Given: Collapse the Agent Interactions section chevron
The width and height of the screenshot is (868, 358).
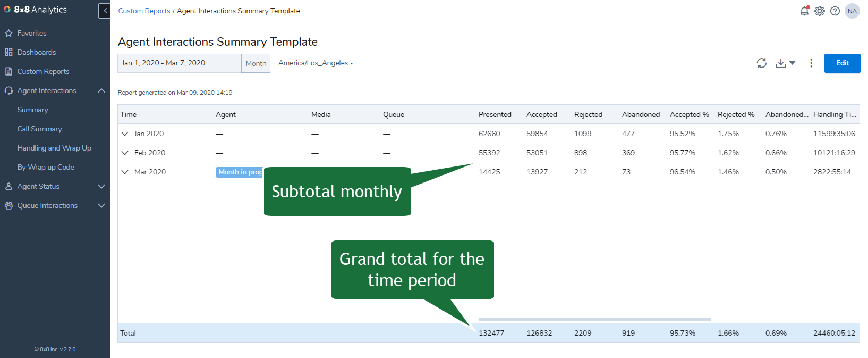Looking at the screenshot, I should click(101, 90).
